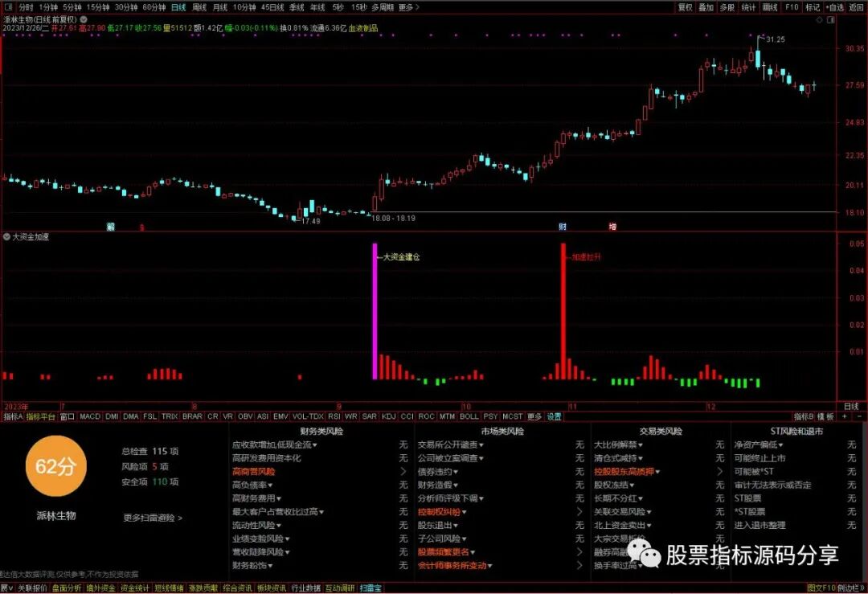
Task: Select the 5分钟 period
Action: (72, 7)
